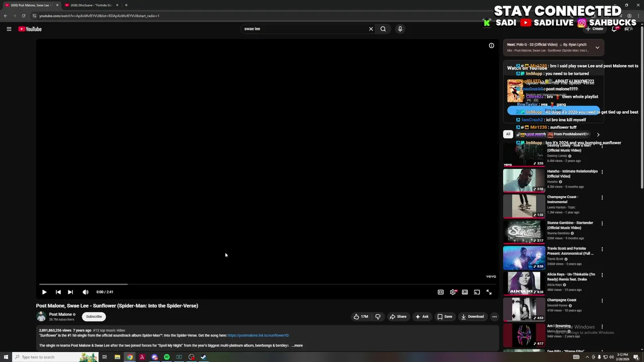Go to the YouTube home logo
The height and width of the screenshot is (362, 644).
[x=30, y=29]
